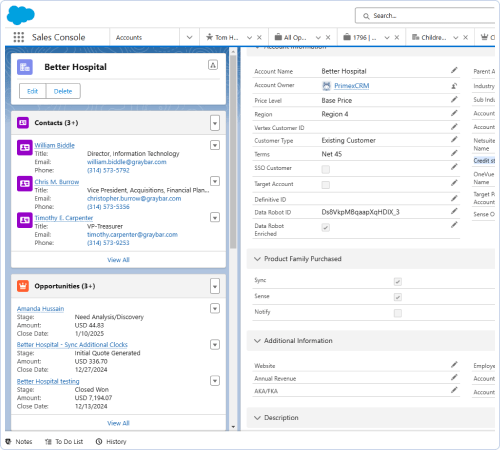Toggle the Target Account checkbox
Screen dimensions: 500x450
click(x=326, y=185)
